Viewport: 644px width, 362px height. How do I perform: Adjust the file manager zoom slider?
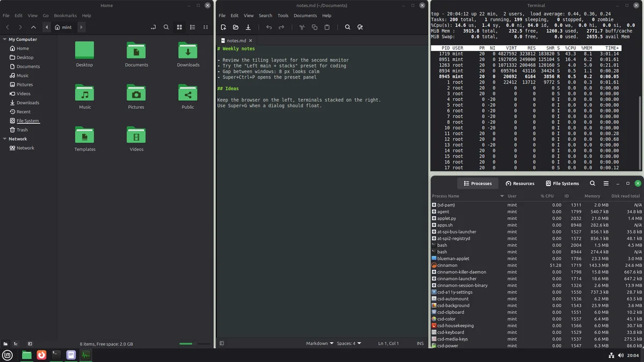[x=194, y=344]
